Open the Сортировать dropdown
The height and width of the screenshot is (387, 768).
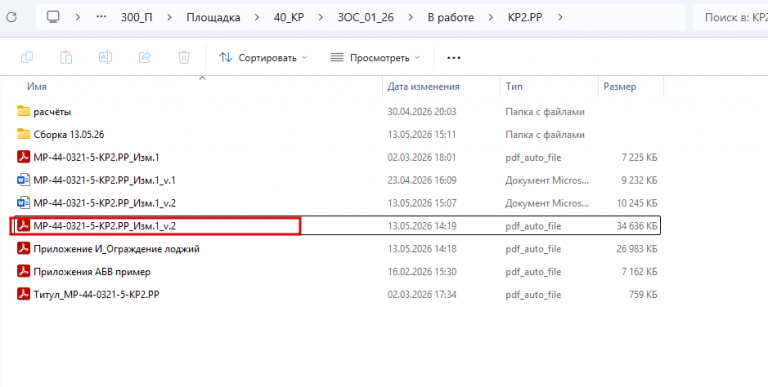(x=263, y=58)
